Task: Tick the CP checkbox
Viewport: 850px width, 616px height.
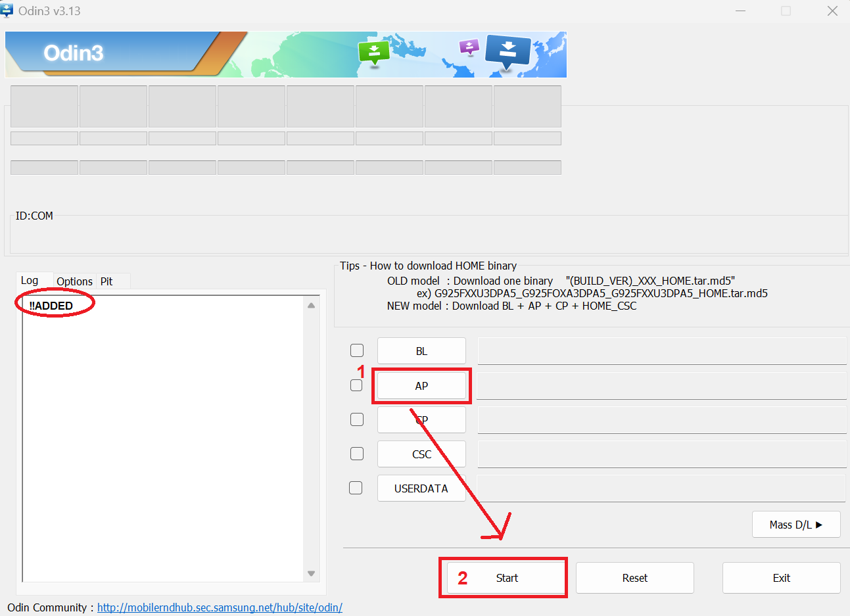Action: pyautogui.click(x=357, y=419)
